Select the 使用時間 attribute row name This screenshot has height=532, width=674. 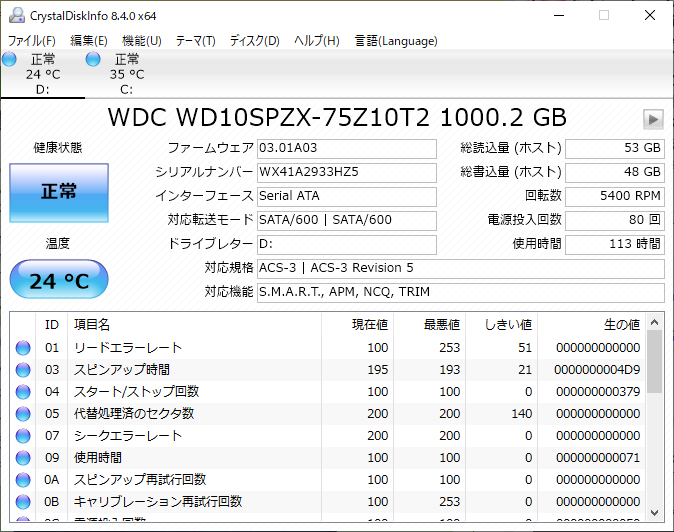pyautogui.click(x=98, y=458)
